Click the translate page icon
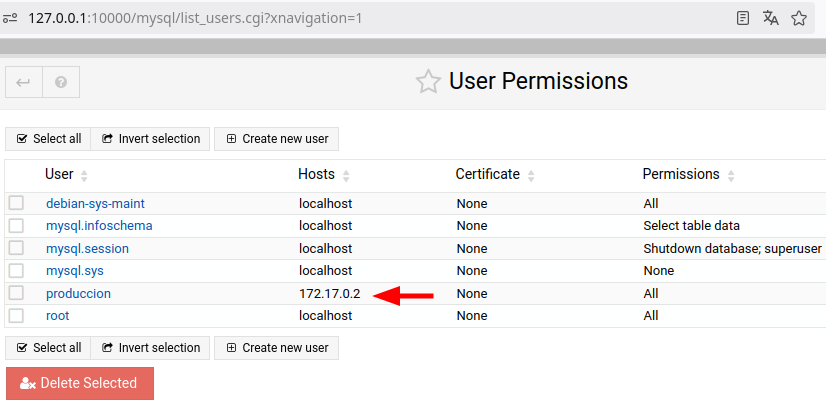Screen dimensions: 826x410 pos(771,18)
